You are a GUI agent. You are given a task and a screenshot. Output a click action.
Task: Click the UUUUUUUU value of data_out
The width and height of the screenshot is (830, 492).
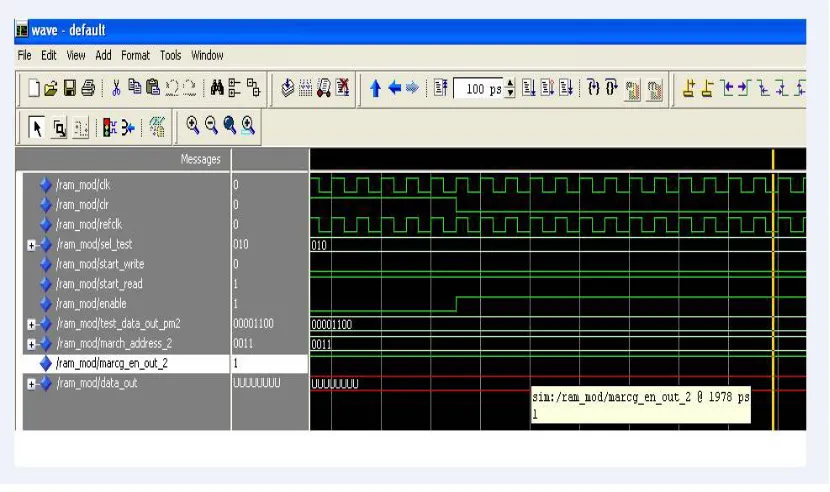[257, 383]
